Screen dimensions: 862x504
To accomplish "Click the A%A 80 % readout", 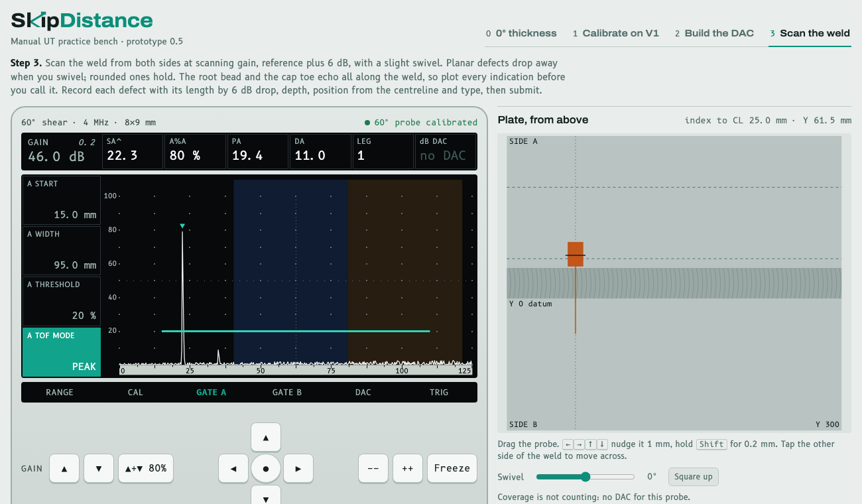I will coord(196,151).
